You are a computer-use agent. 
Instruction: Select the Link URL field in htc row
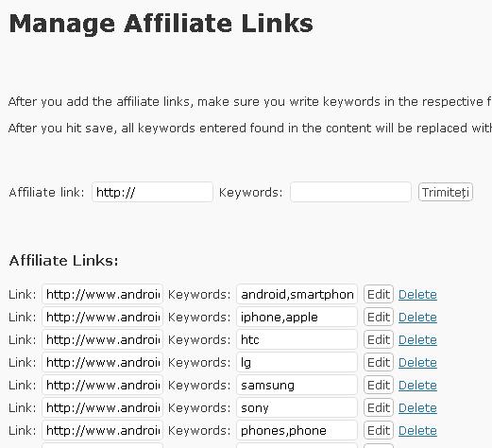pos(102,340)
